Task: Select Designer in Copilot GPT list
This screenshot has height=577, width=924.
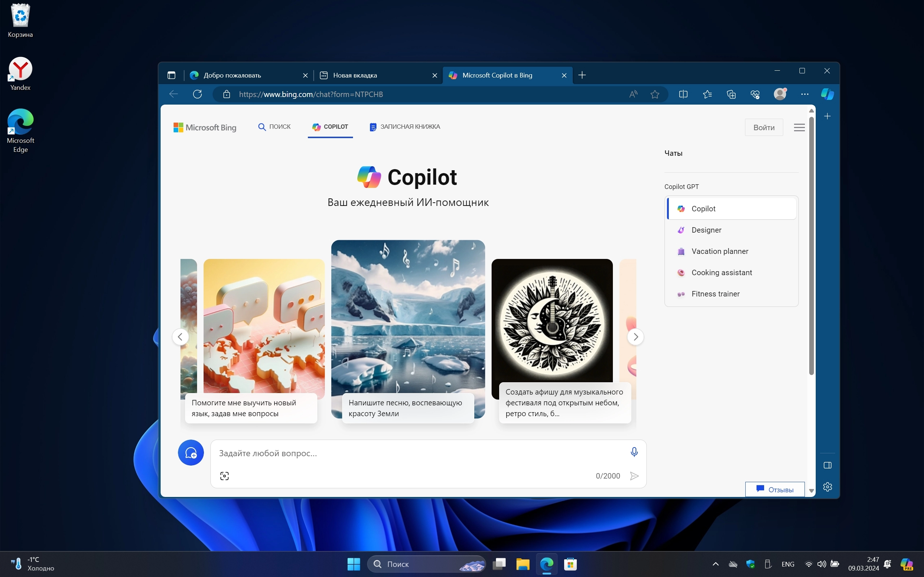Action: click(x=706, y=230)
